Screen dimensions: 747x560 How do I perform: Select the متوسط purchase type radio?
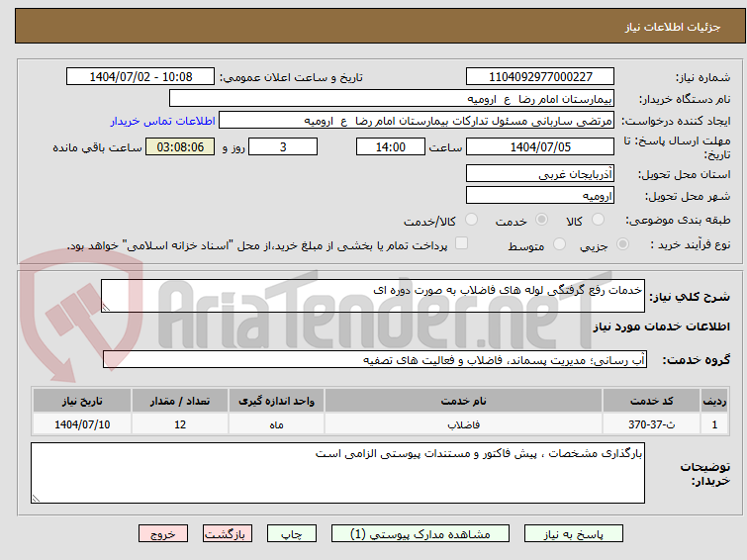559,244
